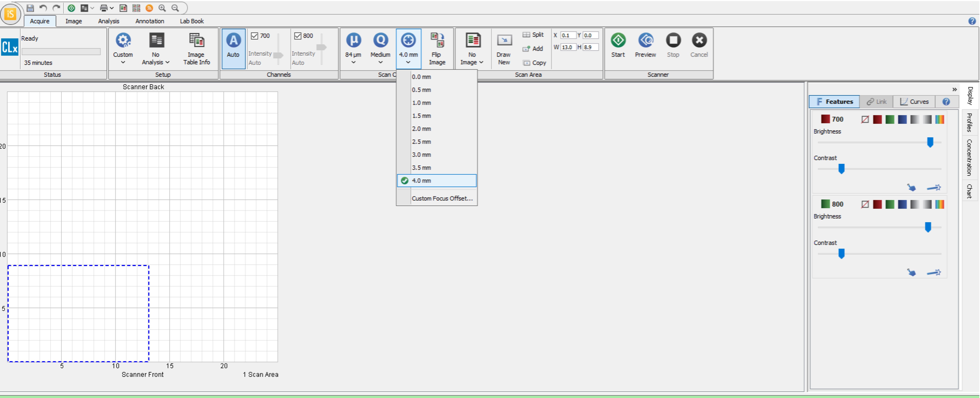Click Flip Image in scan controls

[x=437, y=49]
